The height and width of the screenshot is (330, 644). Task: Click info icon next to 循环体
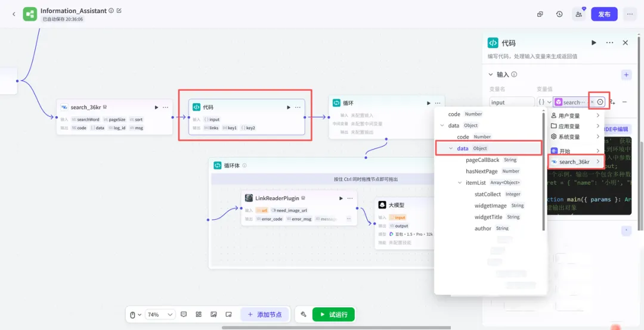click(245, 166)
